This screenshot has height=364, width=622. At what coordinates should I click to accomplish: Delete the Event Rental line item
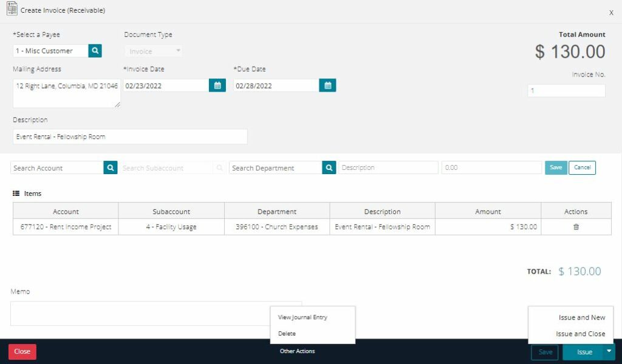576,226
